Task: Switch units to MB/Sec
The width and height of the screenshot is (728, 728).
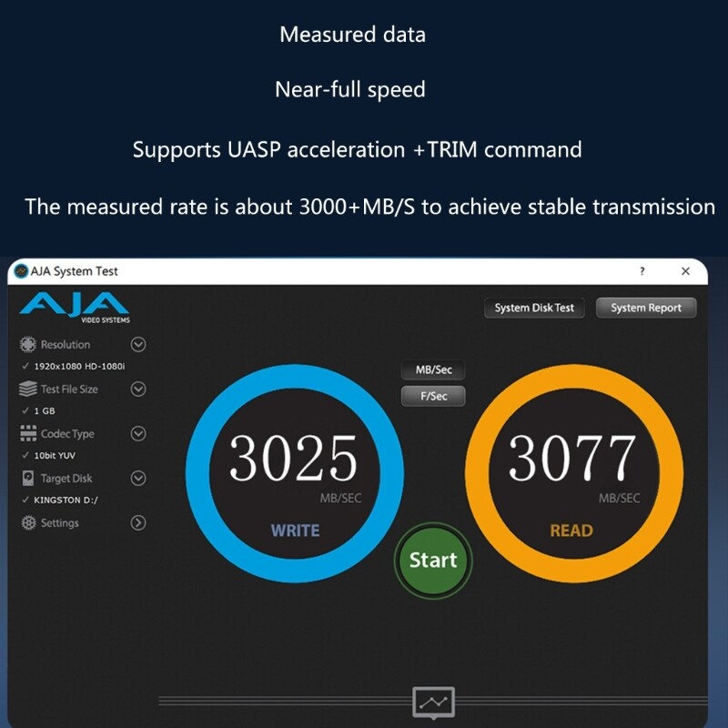Action: 433,370
